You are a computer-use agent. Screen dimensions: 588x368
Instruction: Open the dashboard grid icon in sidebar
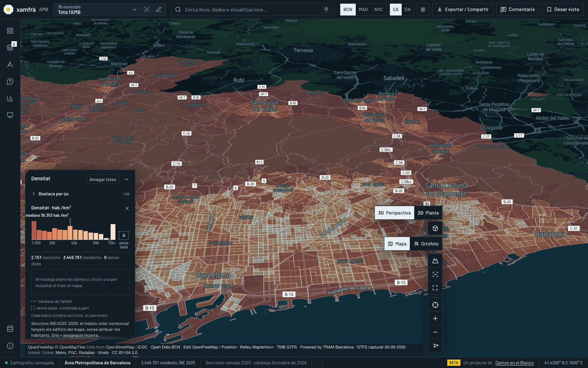coord(10,31)
